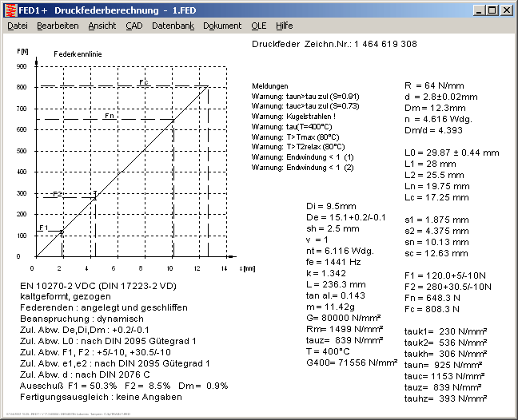Viewport: 518px width, 420px height.
Task: Click the 'Fn = 648.3 N' value
Action: point(432,299)
